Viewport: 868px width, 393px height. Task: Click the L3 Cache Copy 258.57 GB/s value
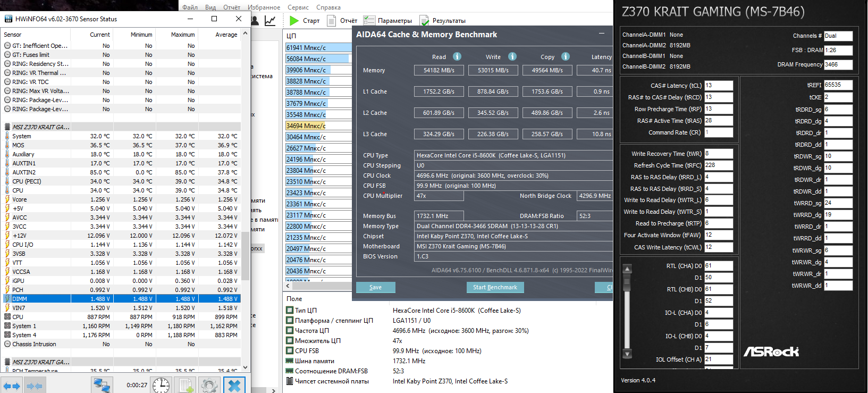pos(547,134)
